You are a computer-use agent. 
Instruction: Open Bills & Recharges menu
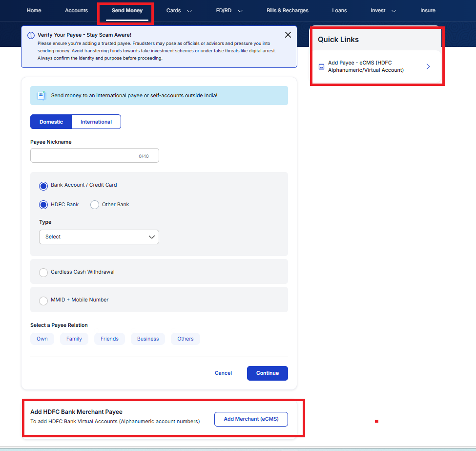288,10
